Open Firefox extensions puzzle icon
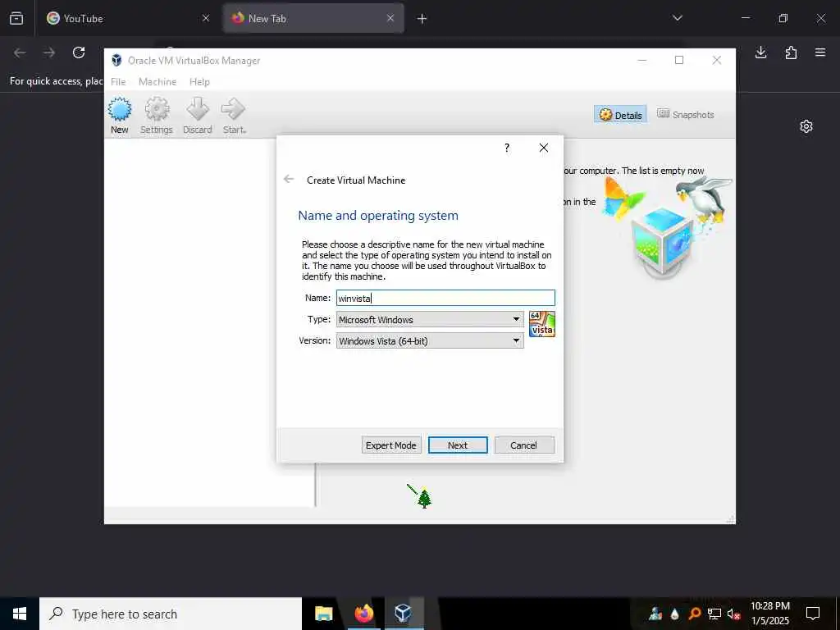The image size is (840, 630). tap(791, 52)
